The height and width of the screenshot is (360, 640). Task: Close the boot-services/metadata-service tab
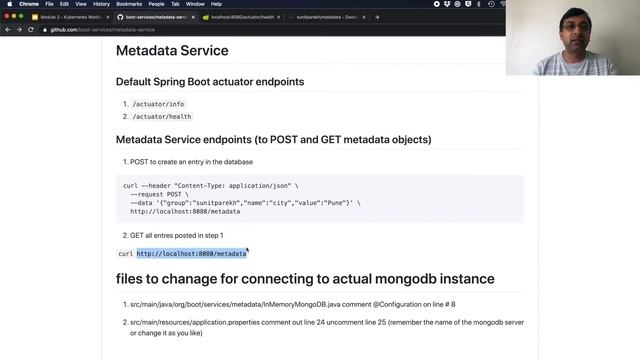[193, 17]
